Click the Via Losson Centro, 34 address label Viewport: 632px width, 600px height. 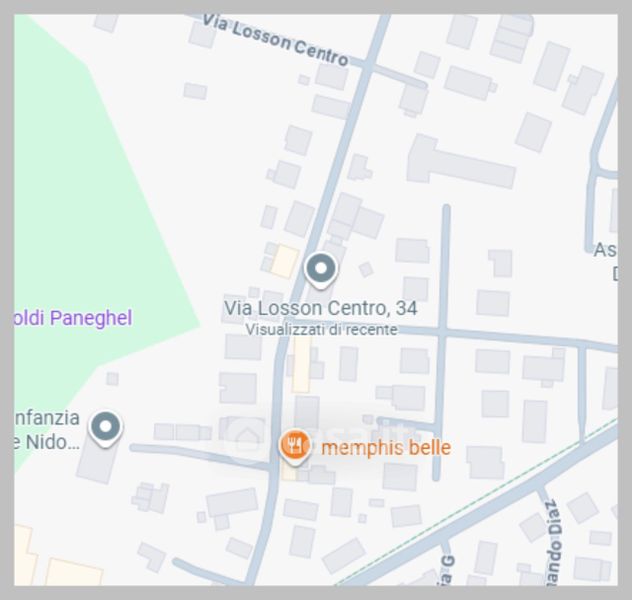coord(320,308)
